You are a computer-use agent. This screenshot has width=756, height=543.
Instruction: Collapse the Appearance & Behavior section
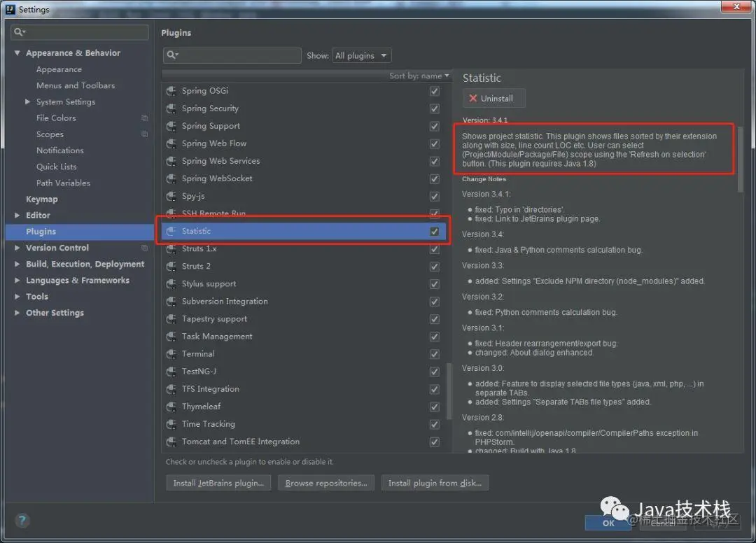click(x=17, y=53)
